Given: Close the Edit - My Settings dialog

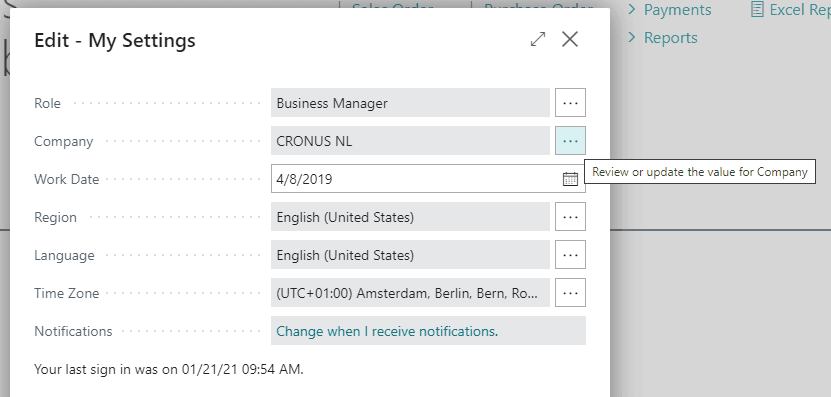Looking at the screenshot, I should click(570, 39).
